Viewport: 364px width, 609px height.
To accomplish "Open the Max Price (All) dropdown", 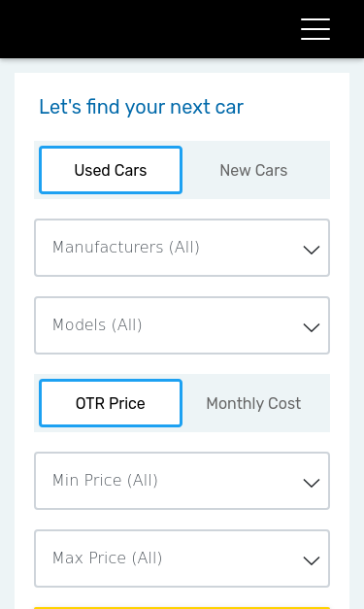I will (x=182, y=558).
